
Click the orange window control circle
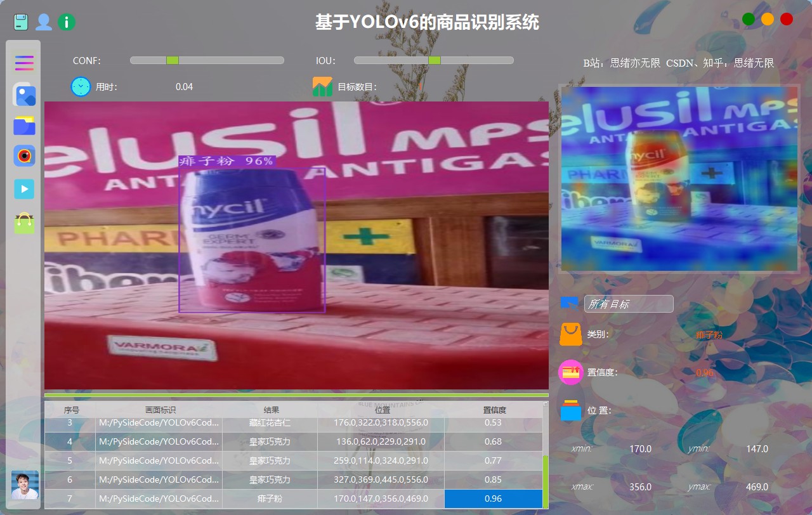tap(768, 19)
